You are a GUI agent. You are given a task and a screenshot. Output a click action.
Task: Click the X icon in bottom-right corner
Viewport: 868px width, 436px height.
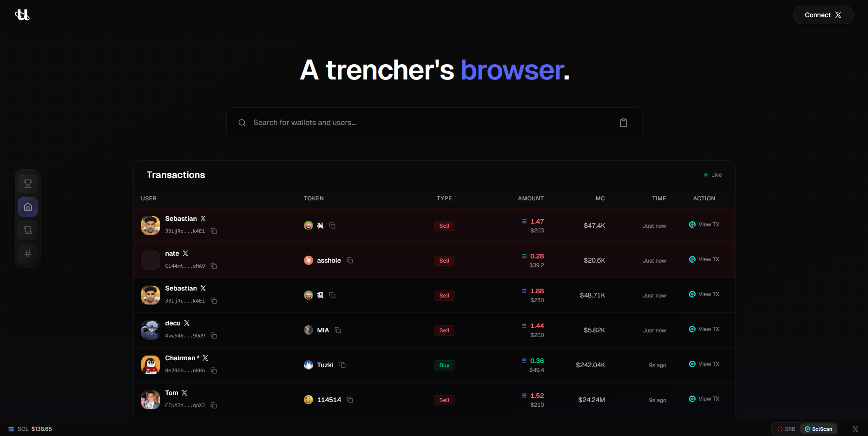tap(855, 429)
